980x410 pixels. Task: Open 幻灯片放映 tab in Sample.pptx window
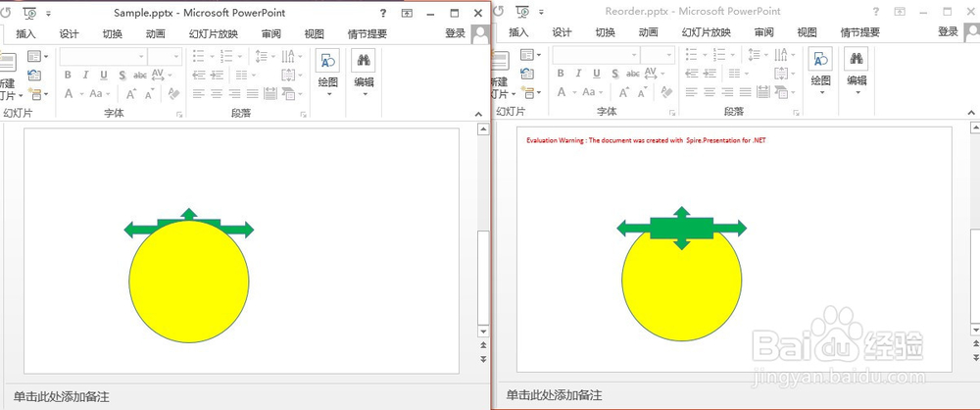tap(214, 34)
